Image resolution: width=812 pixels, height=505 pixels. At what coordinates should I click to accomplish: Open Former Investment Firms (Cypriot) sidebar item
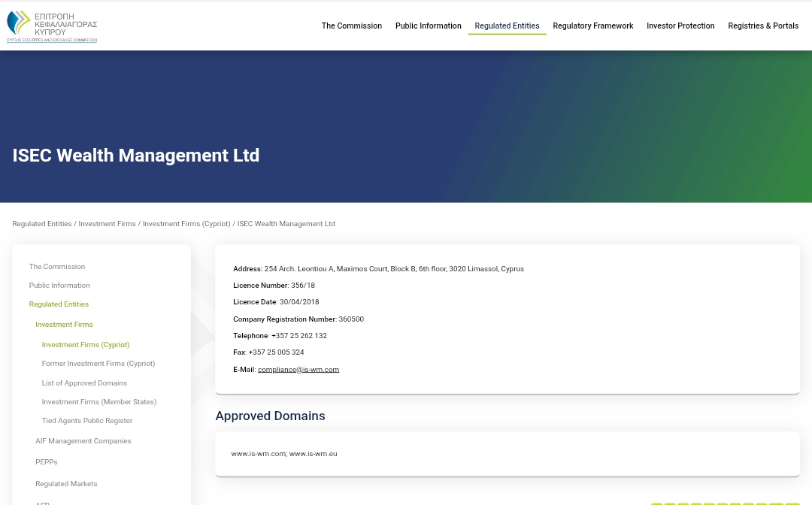(x=98, y=364)
